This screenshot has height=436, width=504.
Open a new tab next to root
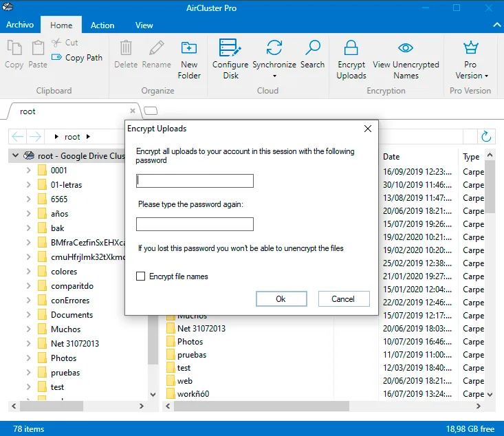click(151, 111)
